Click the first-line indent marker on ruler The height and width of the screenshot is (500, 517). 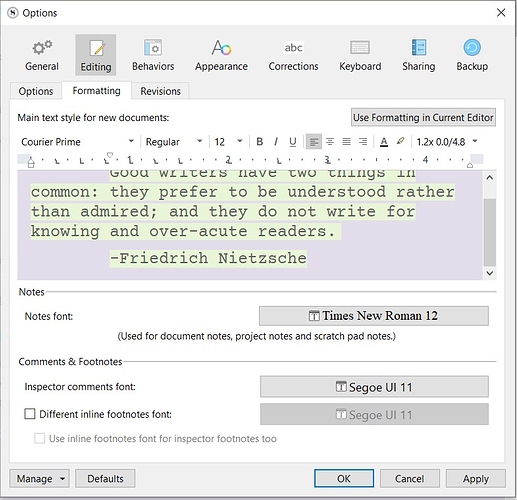[110, 155]
